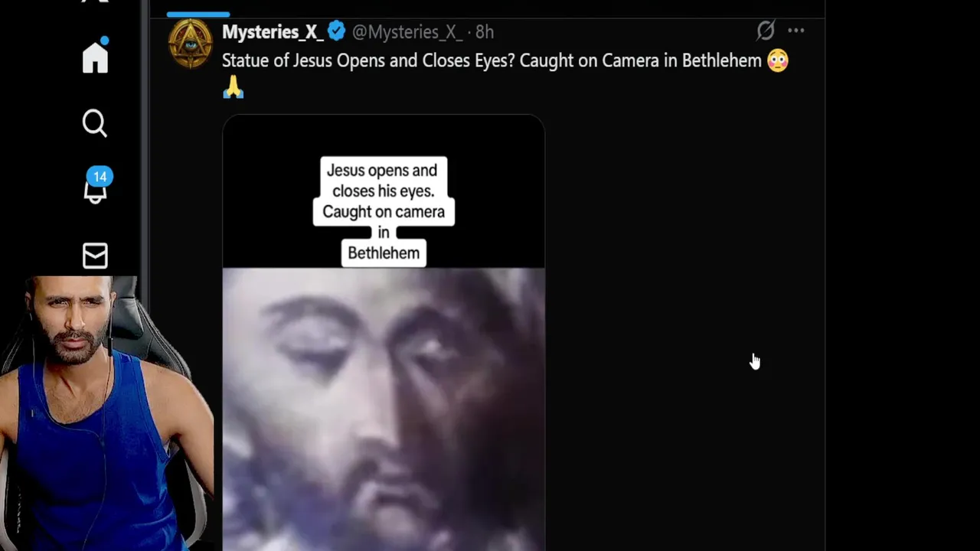The height and width of the screenshot is (551, 980).
Task: Click the @Mysteries_X_ handle
Action: coord(407,32)
